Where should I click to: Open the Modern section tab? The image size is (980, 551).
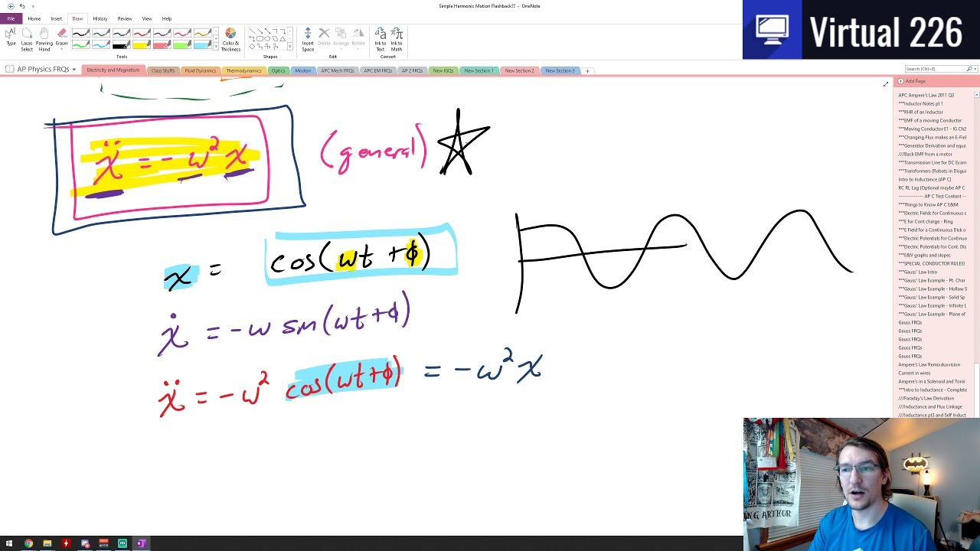coord(303,70)
